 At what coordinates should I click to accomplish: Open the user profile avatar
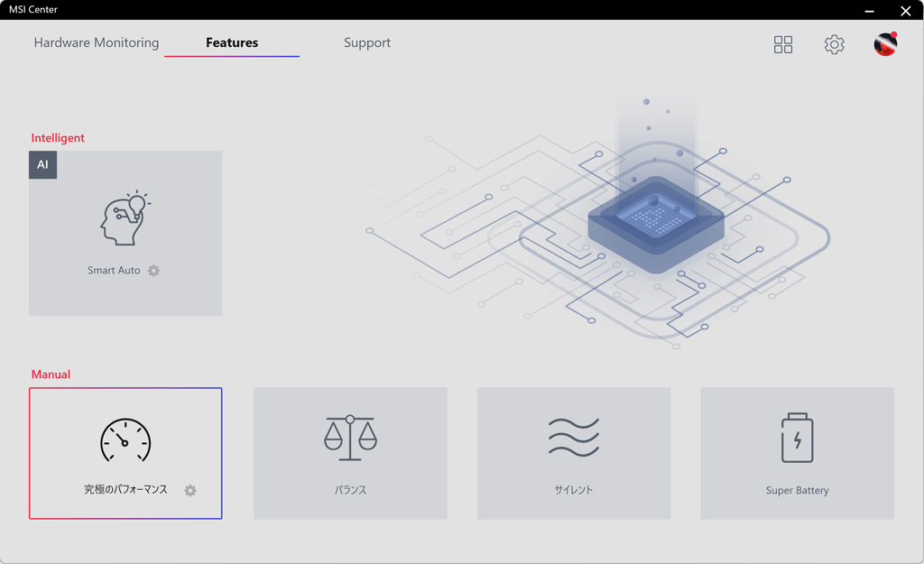click(885, 44)
